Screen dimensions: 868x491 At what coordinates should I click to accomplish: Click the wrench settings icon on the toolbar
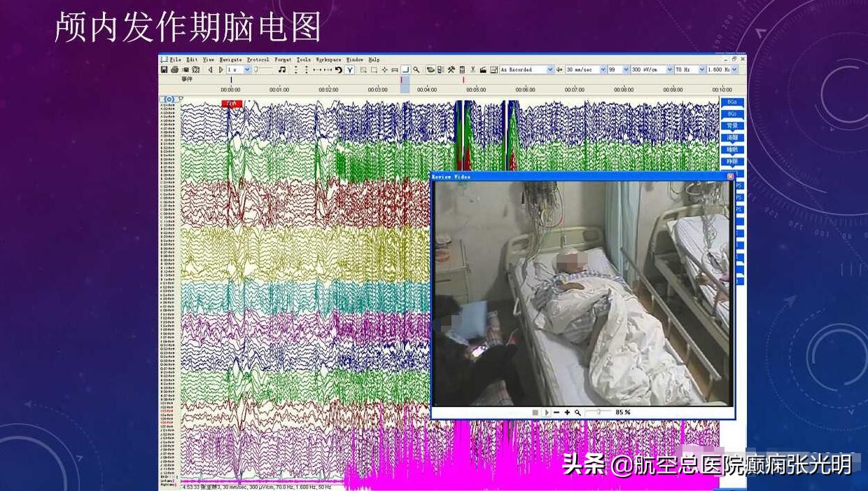[x=453, y=69]
